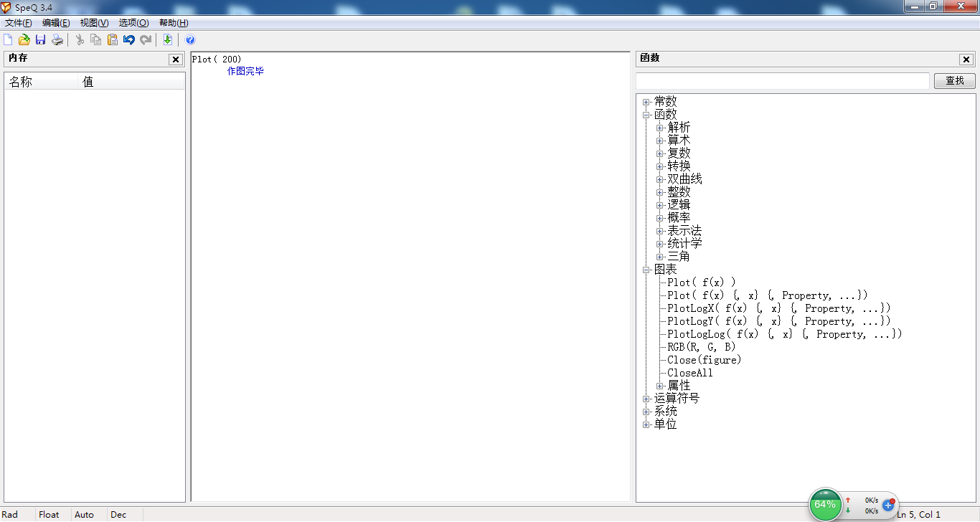Image resolution: width=980 pixels, height=522 pixels.
Task: Collapse the 函数 tree node
Action: click(647, 115)
